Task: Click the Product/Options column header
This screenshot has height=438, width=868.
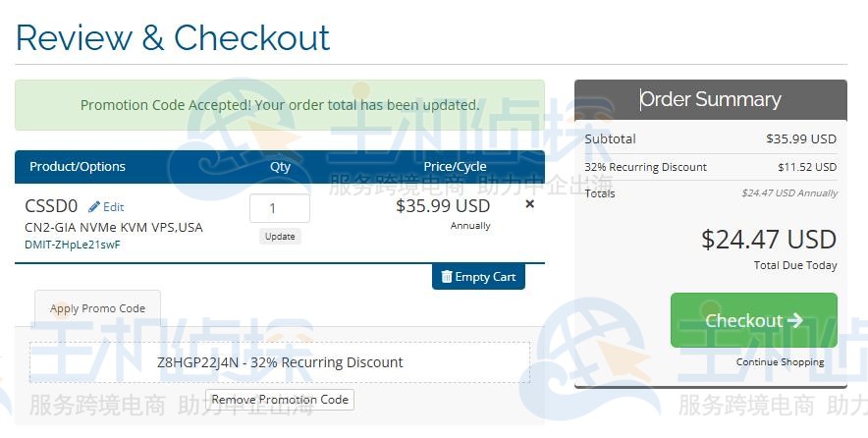Action: pos(78,167)
